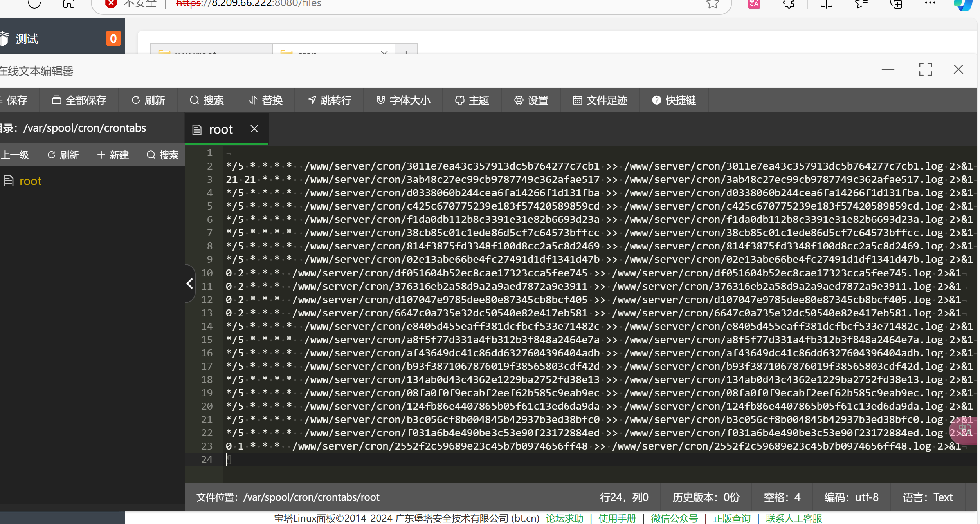
Task: Open the 正版查询 license check link
Action: pyautogui.click(x=732, y=518)
